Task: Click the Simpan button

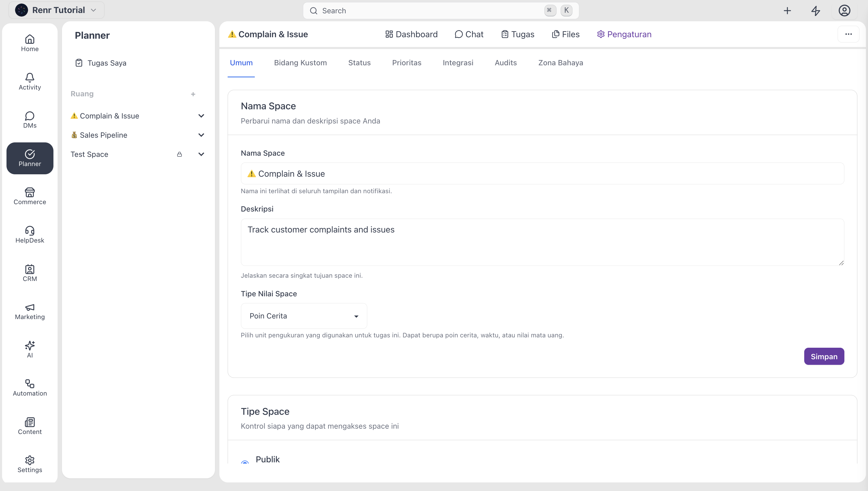Action: [824, 357]
